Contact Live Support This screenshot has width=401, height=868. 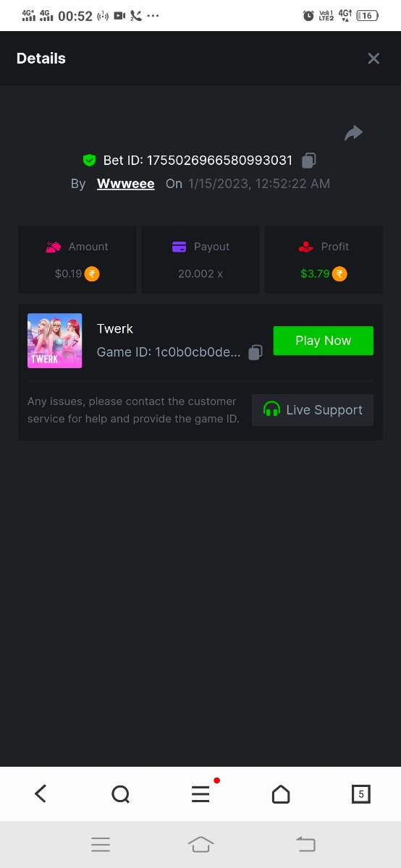[x=313, y=410]
